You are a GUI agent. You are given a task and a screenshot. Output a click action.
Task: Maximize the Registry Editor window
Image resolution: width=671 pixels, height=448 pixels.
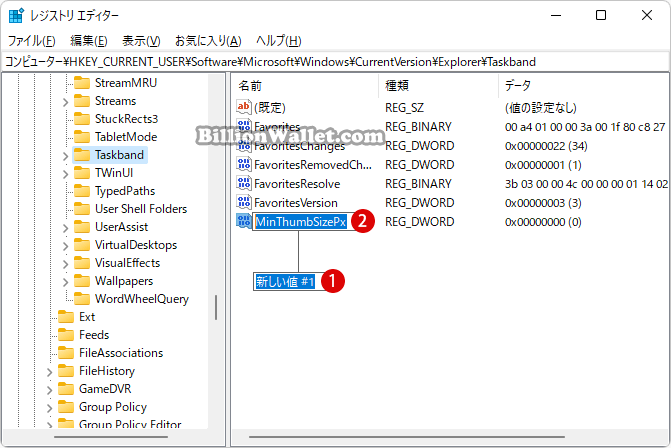(x=601, y=15)
